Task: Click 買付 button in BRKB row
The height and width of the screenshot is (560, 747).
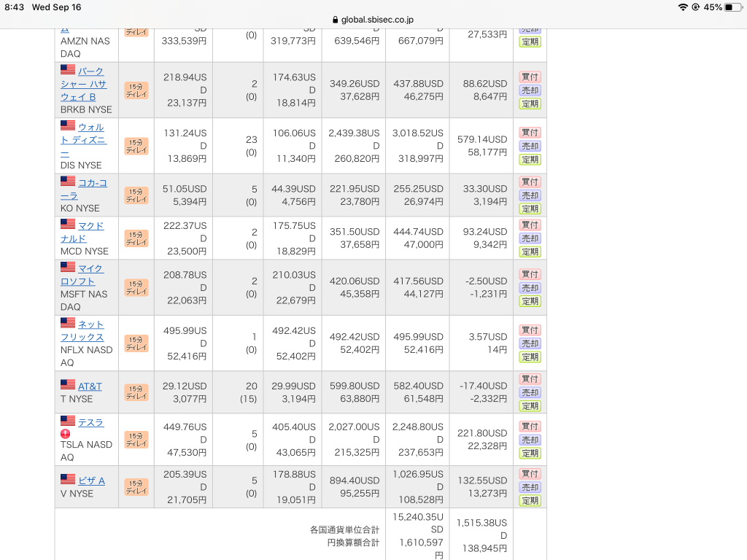Action: coord(530,77)
